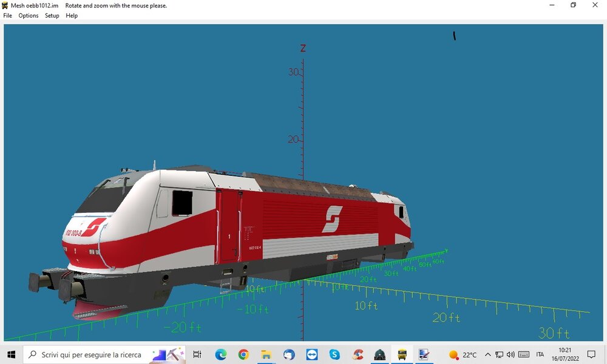This screenshot has width=607, height=364.
Task: Click the taskbar search box
Action: [104, 354]
